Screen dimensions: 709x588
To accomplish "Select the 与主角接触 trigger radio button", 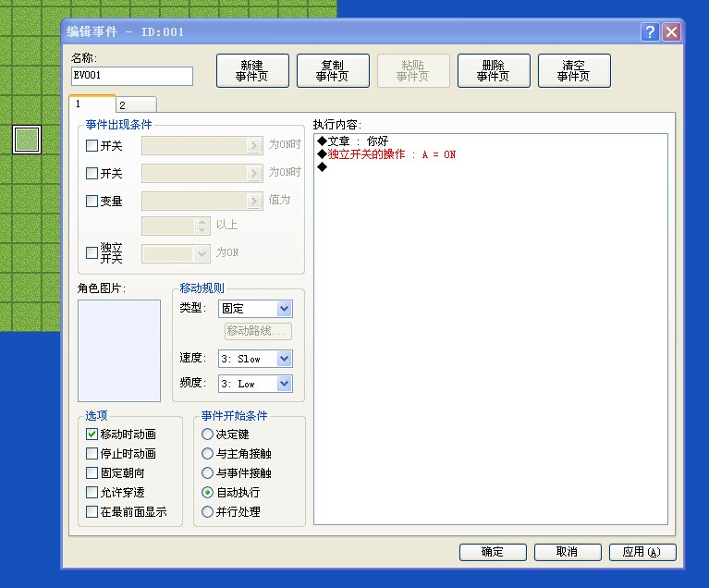I will tap(207, 454).
